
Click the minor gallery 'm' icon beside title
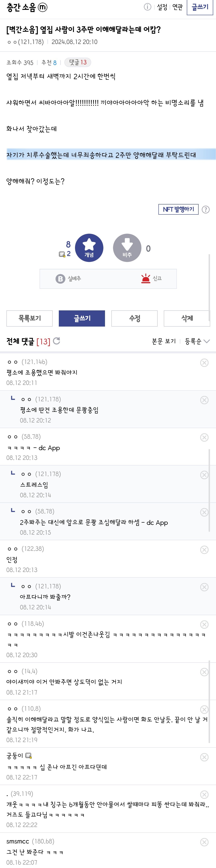(x=43, y=7)
